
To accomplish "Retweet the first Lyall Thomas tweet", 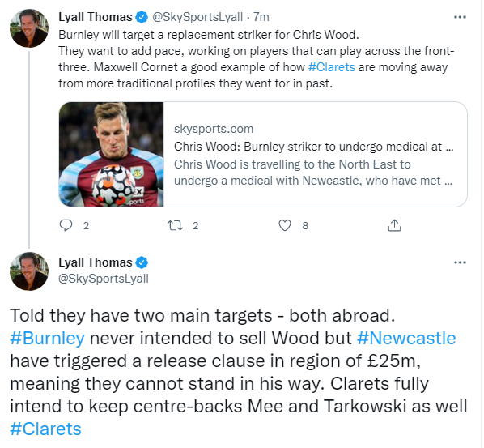I will coord(175,225).
